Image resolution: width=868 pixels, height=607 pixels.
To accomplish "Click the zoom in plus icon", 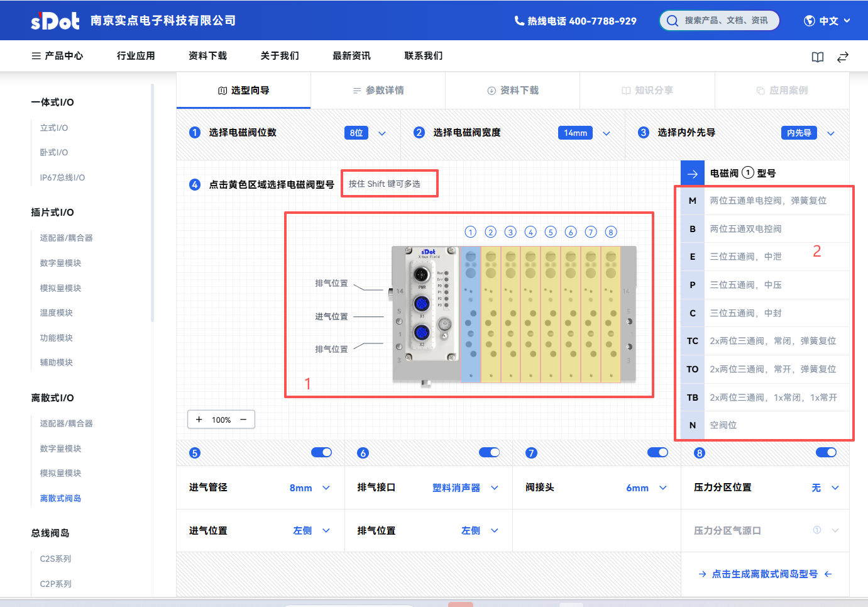I will (199, 420).
